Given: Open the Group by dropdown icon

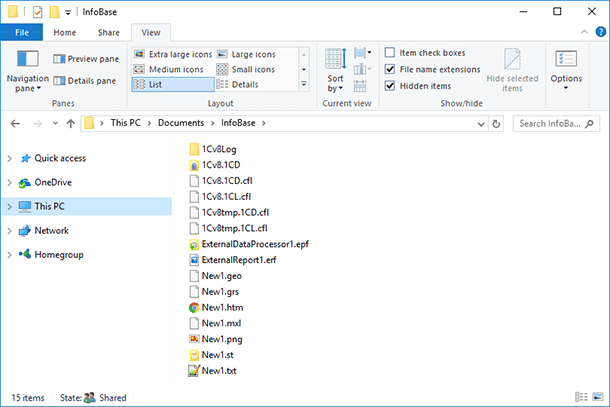Looking at the screenshot, I should tap(363, 53).
